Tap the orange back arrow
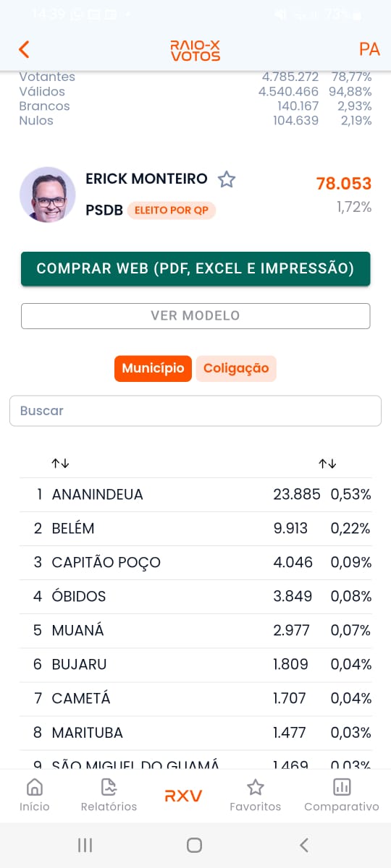391x868 pixels. pyautogui.click(x=24, y=49)
